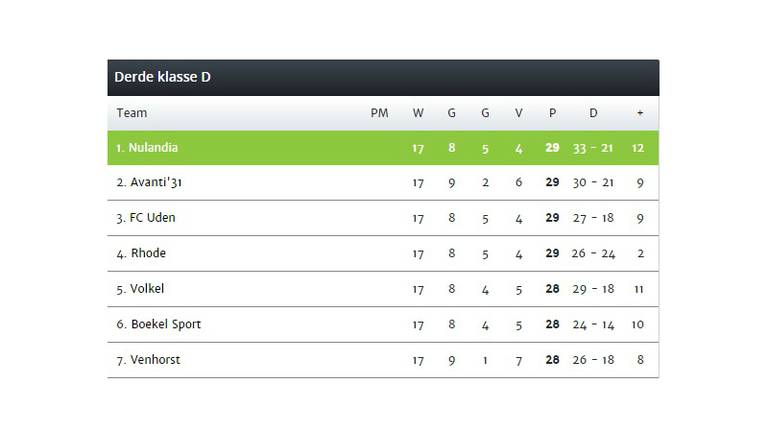This screenshot has height=432, width=768.
Task: Select the Venhorst team name
Action: (155, 360)
